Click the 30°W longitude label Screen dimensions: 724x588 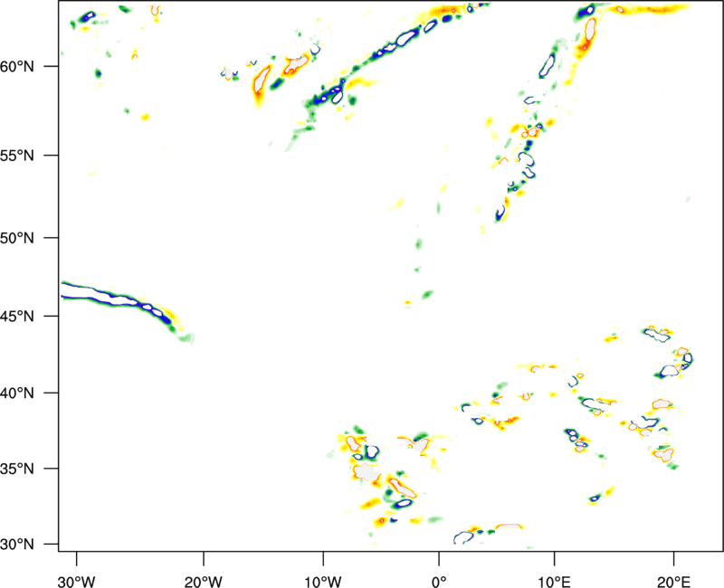(77, 582)
